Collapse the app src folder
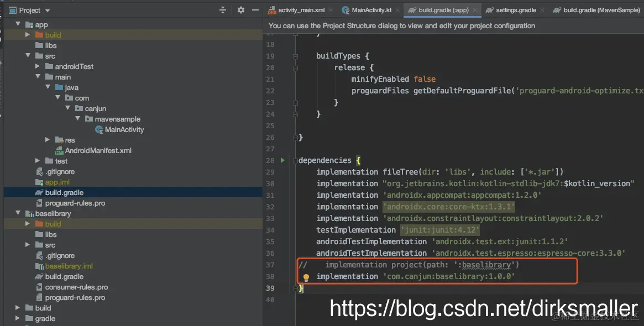644x326 pixels. (x=28, y=56)
